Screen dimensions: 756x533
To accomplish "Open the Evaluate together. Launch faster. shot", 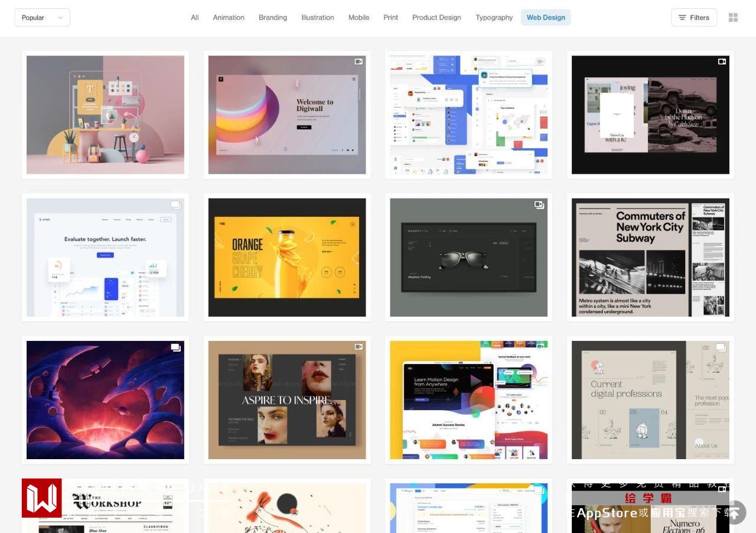I will point(105,258).
